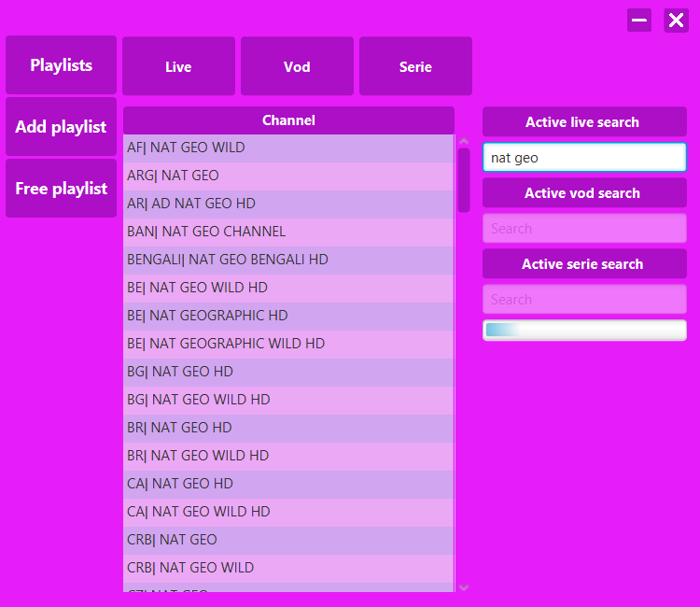Click the Active vod search button

coord(584,192)
